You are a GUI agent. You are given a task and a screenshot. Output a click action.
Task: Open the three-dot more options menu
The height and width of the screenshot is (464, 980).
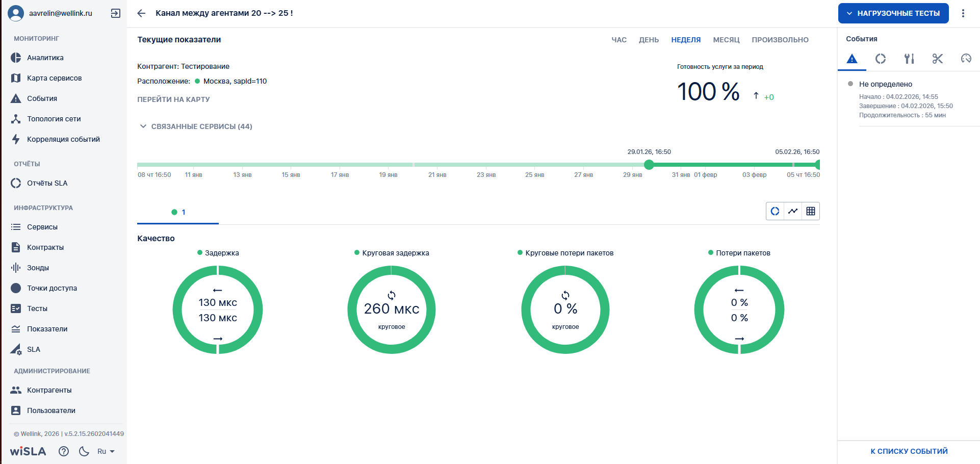pyautogui.click(x=963, y=13)
